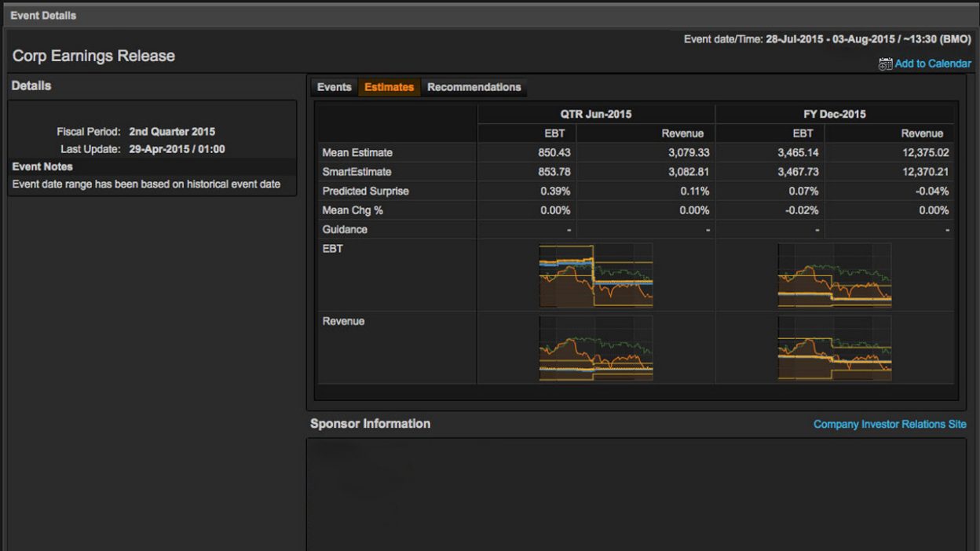Click the QTR Jun-2015 column header
The width and height of the screenshot is (980, 551).
596,114
